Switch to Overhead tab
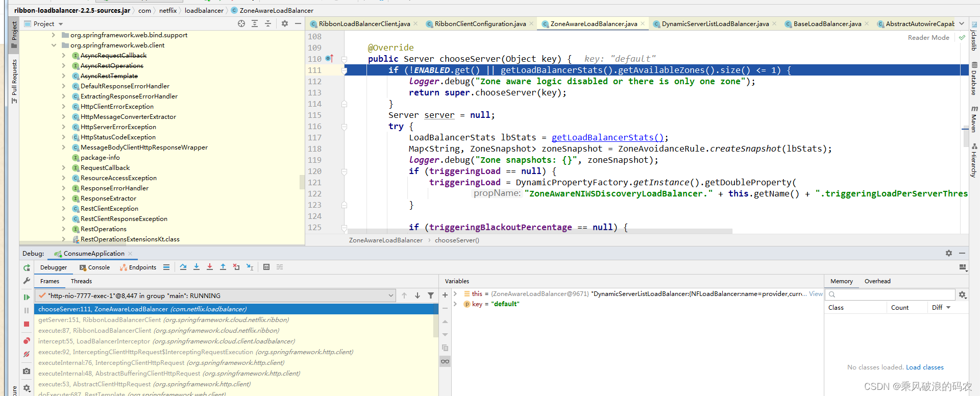 (877, 281)
